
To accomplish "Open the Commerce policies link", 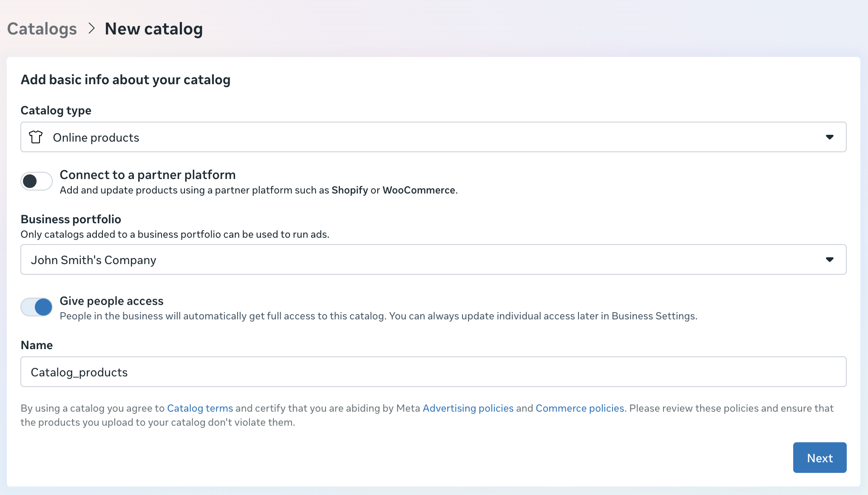I will tap(580, 408).
